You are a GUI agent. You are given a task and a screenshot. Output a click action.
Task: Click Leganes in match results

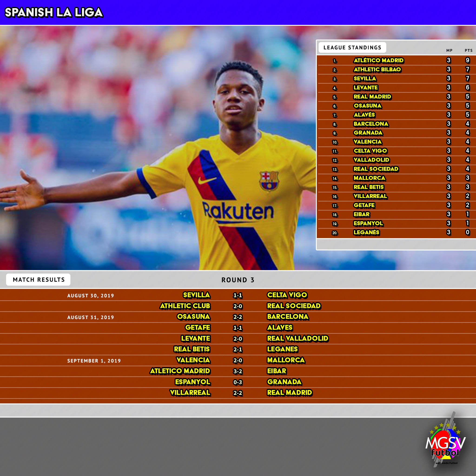coord(283,349)
